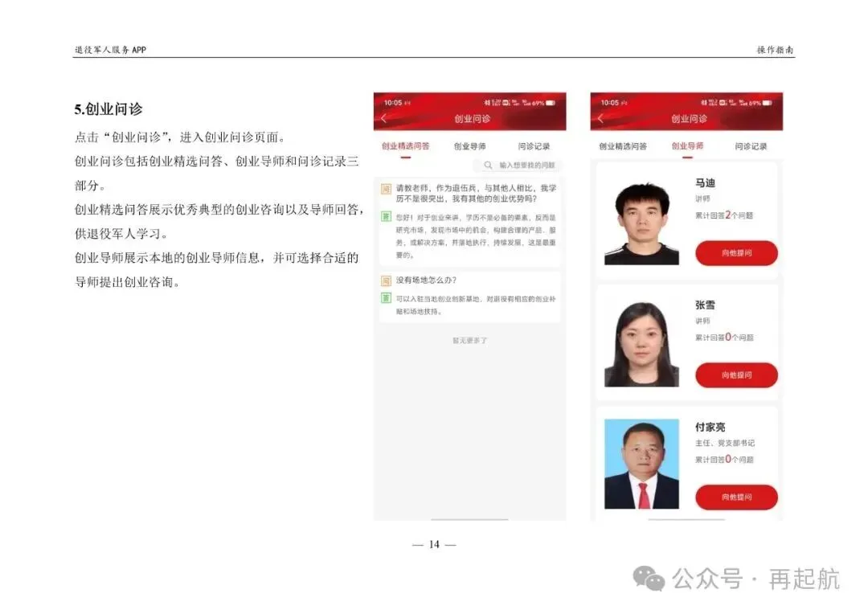Click the 输入想要找的问题 search field
This screenshot has width=868, height=614.
(518, 165)
